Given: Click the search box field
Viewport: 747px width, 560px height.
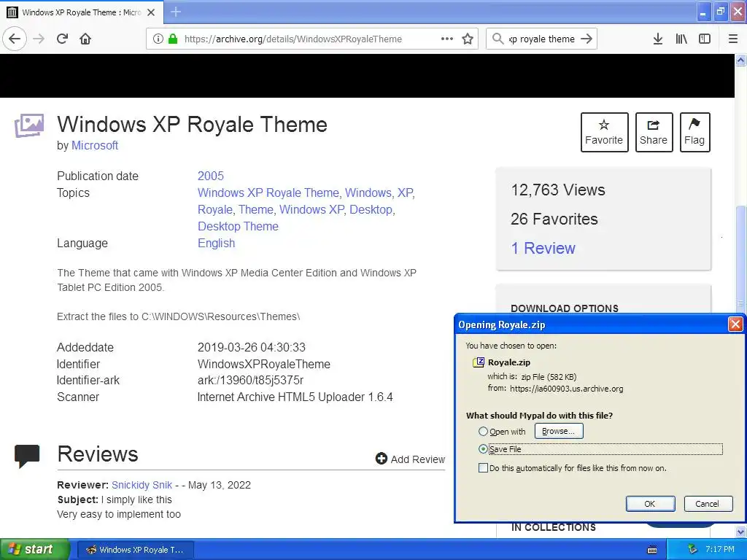Looking at the screenshot, I should (x=542, y=39).
